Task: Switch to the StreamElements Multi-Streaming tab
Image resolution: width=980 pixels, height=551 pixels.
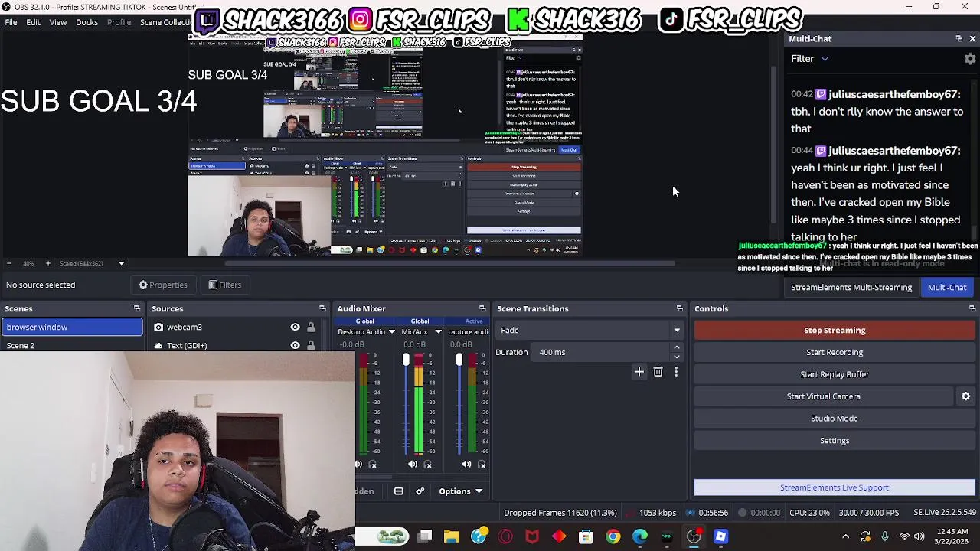Action: 851,287
